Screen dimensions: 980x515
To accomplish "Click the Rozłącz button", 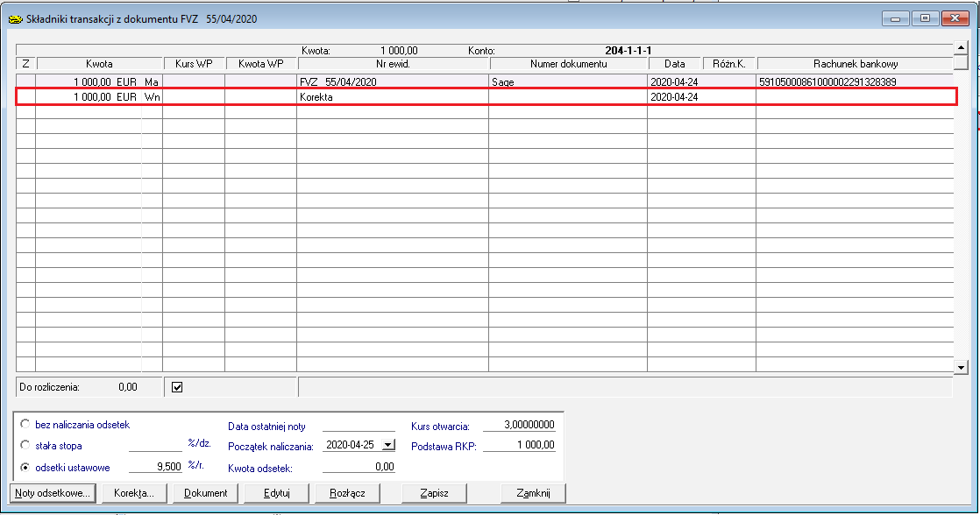I will coord(347,493).
